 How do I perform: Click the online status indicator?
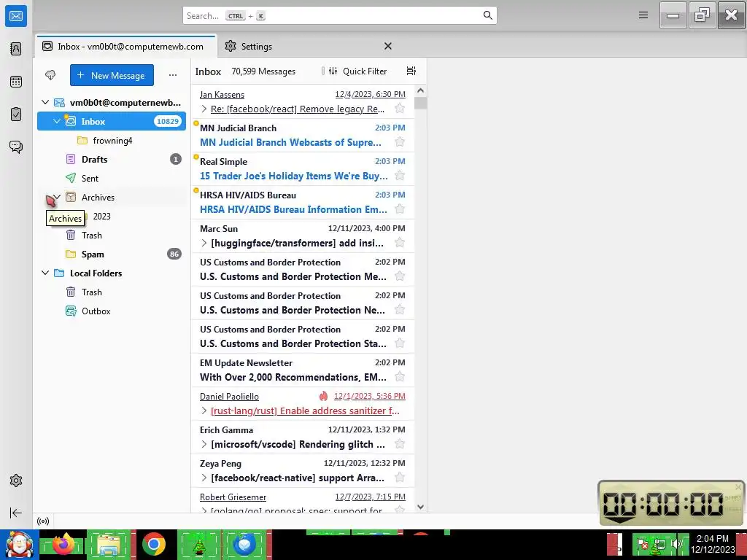pyautogui.click(x=43, y=521)
